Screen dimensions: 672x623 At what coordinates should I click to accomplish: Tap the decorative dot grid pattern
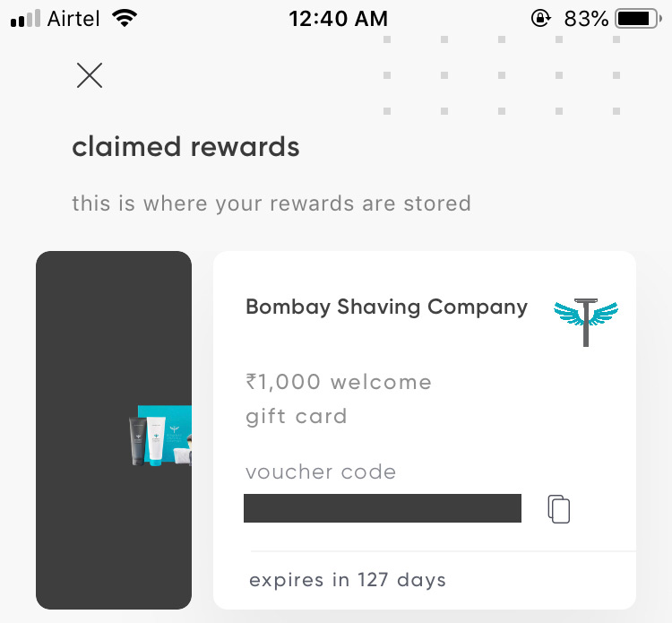tap(502, 75)
